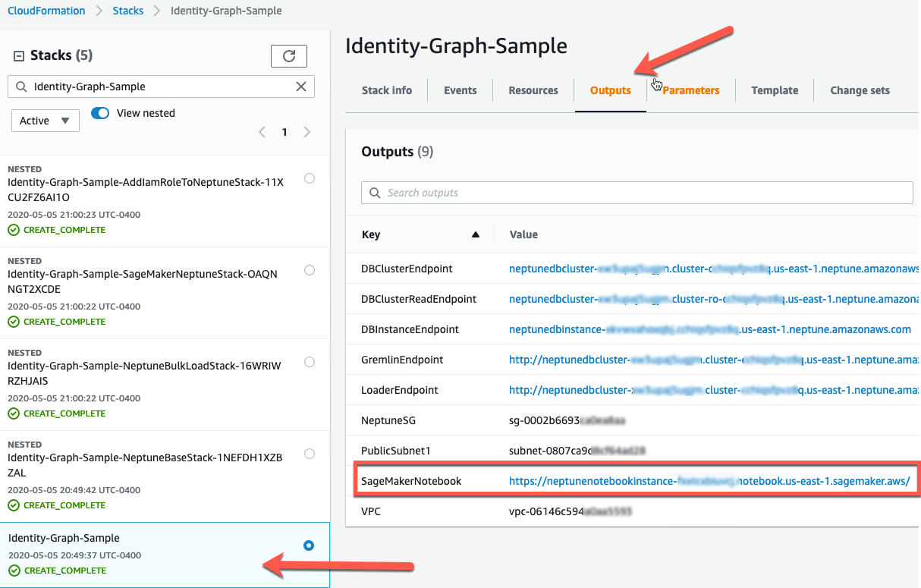Click Stacks breadcrumb link
This screenshot has height=588, width=921.
tap(127, 11)
